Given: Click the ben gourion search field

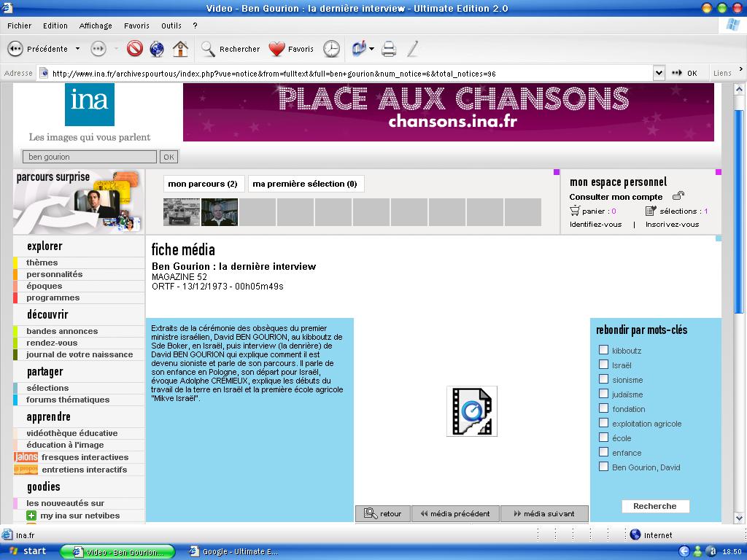Looking at the screenshot, I should click(x=90, y=157).
